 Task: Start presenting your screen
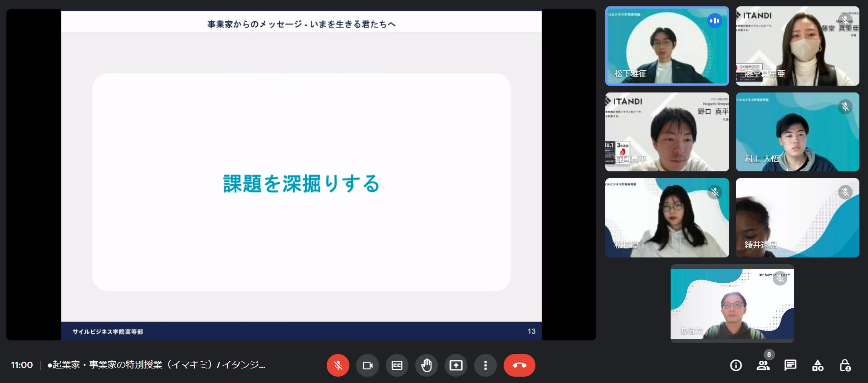pos(456,365)
